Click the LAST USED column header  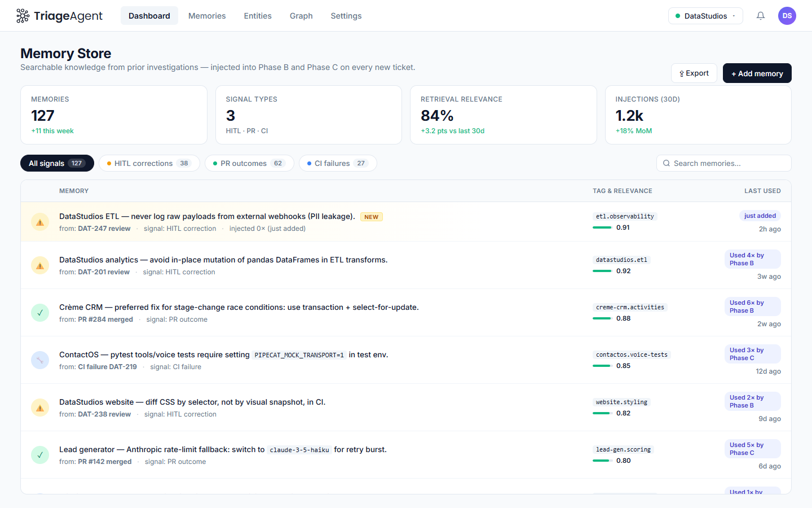coord(762,191)
